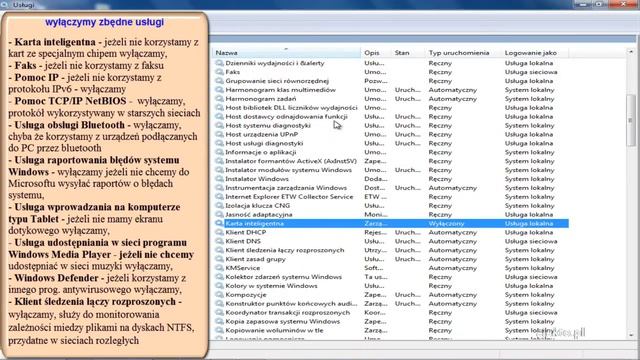This screenshot has height=360, width=640.
Task: Click the scrollbar up arrow in services list
Action: tap(631, 52)
